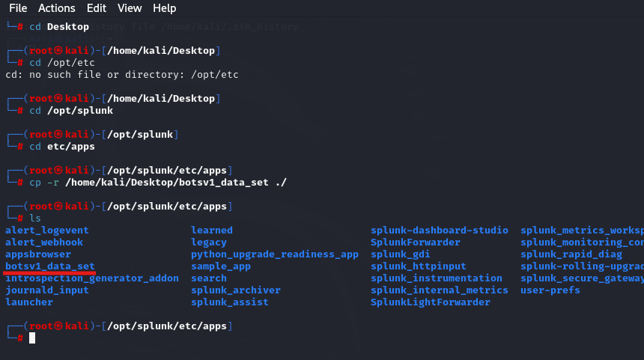
Task: Click the splunk_instrumentation directory name
Action: [x=436, y=278]
